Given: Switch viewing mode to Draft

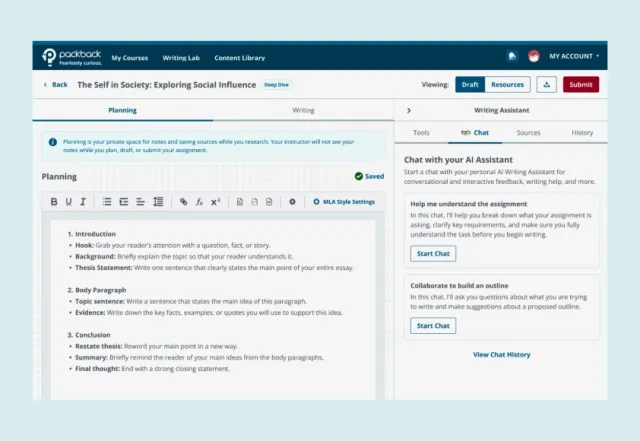Looking at the screenshot, I should pyautogui.click(x=470, y=85).
